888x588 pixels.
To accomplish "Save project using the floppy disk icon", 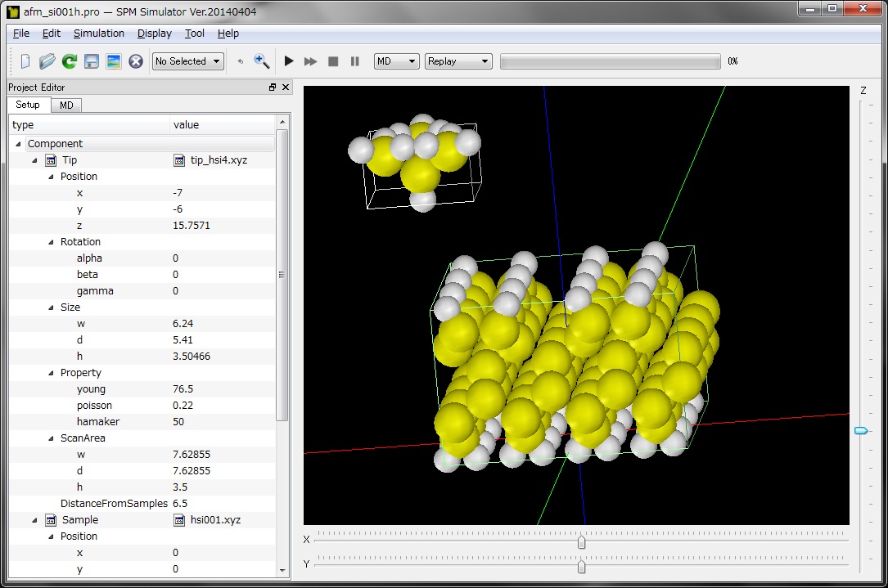I will (92, 61).
